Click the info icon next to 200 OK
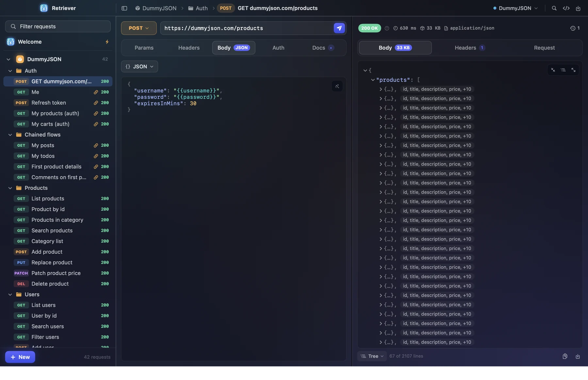The width and height of the screenshot is (588, 380). (x=387, y=28)
